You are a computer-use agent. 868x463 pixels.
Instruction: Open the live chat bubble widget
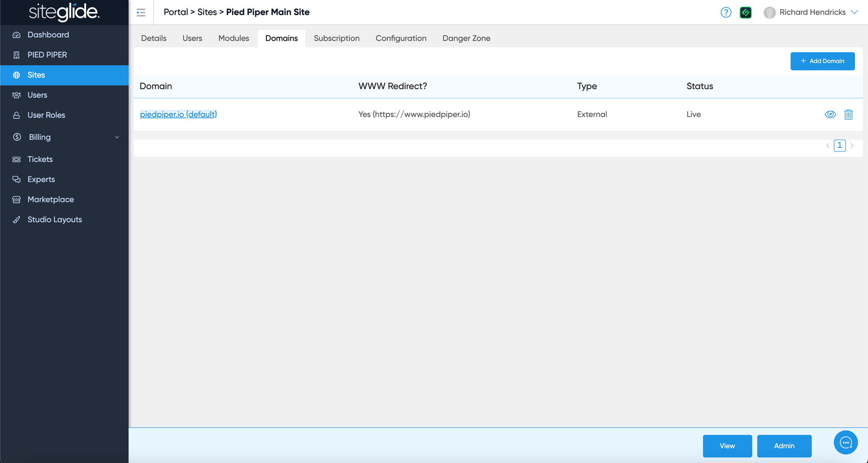click(845, 442)
